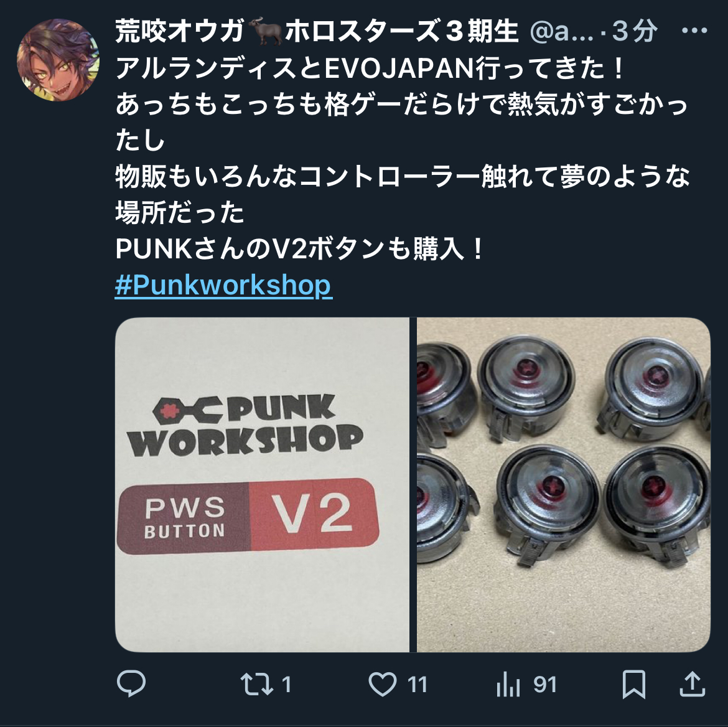Open the photo of clear arcade buttons
This screenshot has width=728, height=727.
pyautogui.click(x=564, y=484)
